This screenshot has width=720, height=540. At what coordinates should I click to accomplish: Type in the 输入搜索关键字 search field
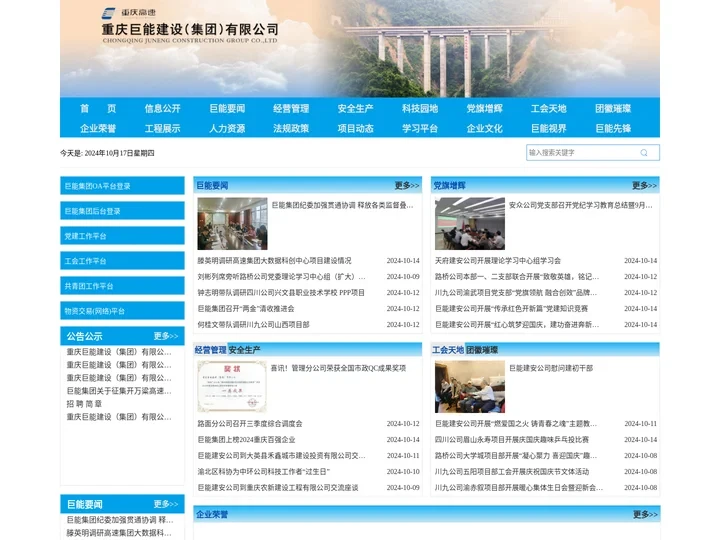tap(580, 153)
